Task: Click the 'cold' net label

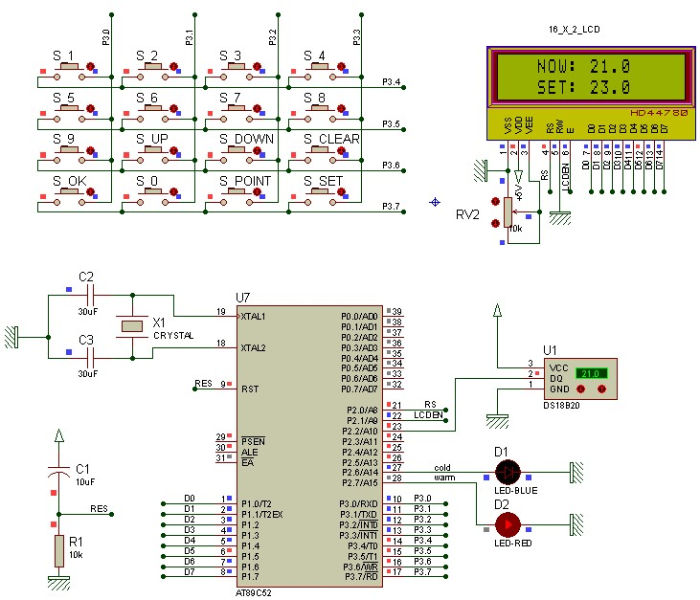Action: coord(442,468)
